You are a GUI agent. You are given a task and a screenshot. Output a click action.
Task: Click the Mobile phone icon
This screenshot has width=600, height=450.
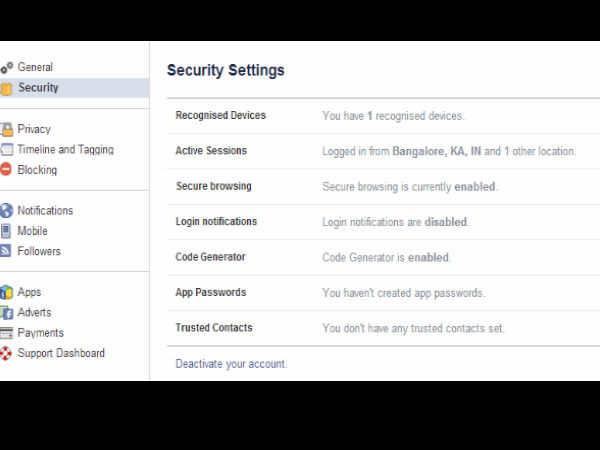[x=6, y=231]
